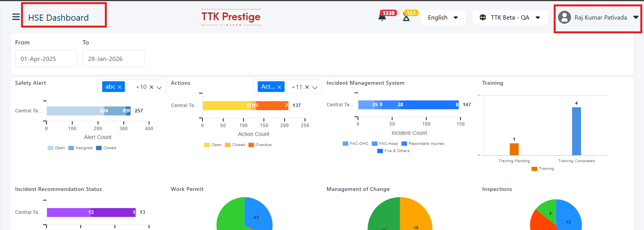644x230 pixels.
Task: Open the hourglass pending items icon
Action: 406,17
